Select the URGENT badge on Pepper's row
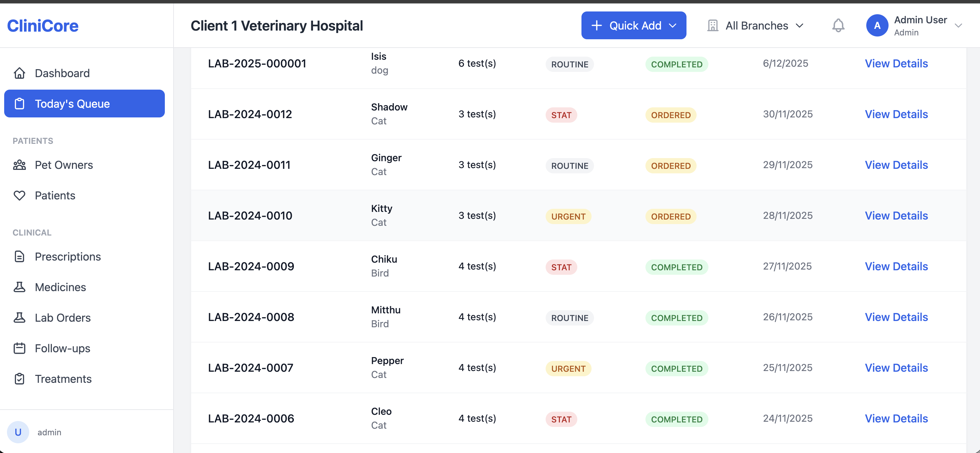 coord(568,368)
